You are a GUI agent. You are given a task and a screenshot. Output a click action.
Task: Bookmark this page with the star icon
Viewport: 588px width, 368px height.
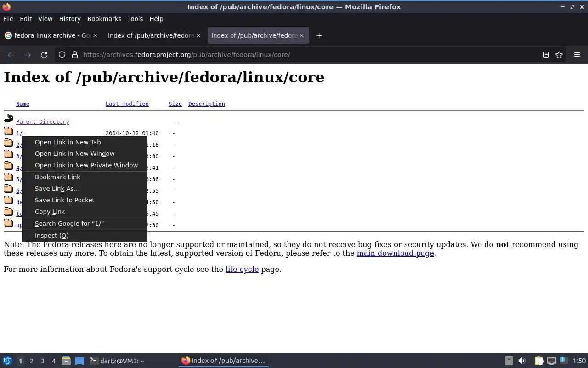[559, 55]
